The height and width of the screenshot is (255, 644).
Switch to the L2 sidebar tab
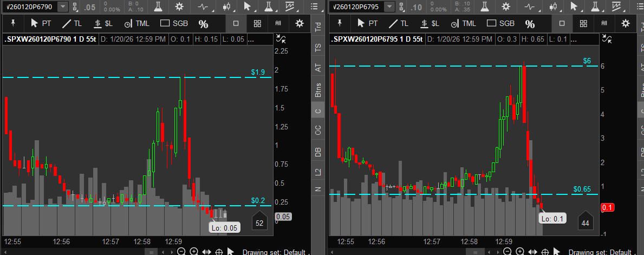tap(318, 171)
